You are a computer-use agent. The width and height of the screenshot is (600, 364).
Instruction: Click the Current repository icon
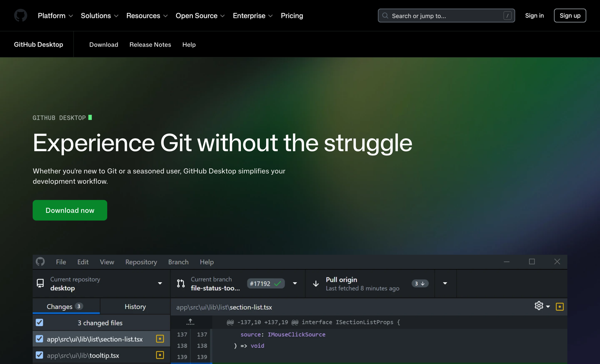(40, 283)
